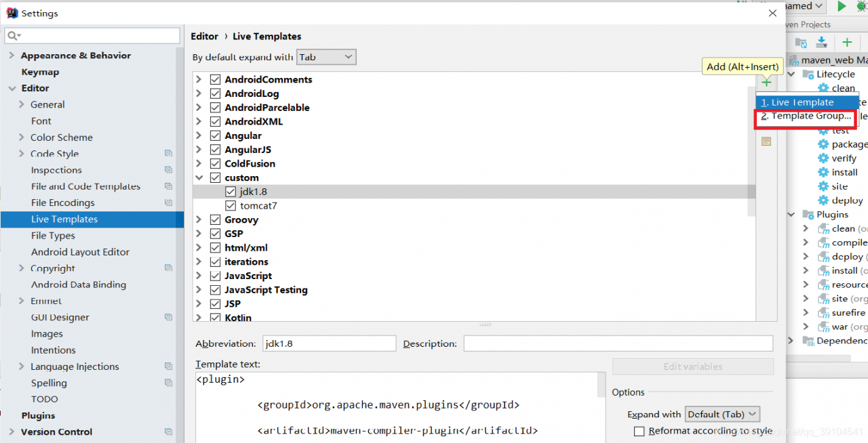Click the template list side toolbar note icon
Image resolution: width=868 pixels, height=443 pixels.
[x=766, y=142]
